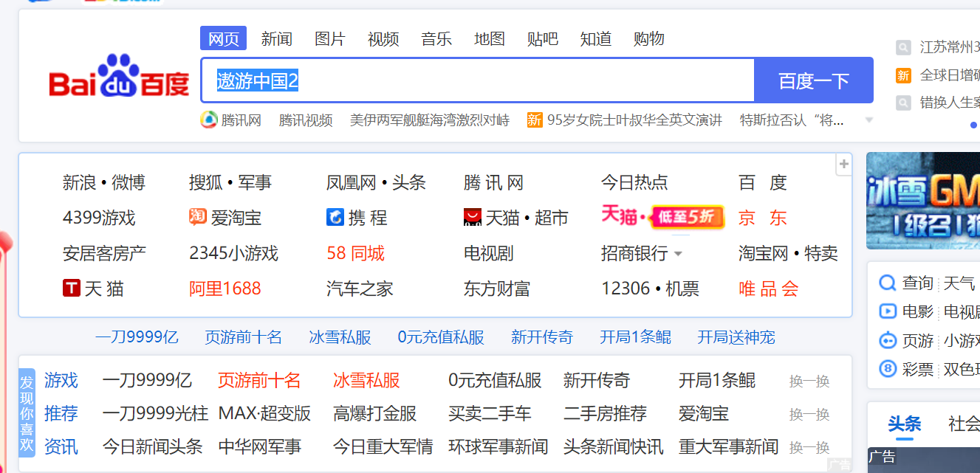Open the 淘宝网 link
Screen dimensions: 980x473
point(764,253)
